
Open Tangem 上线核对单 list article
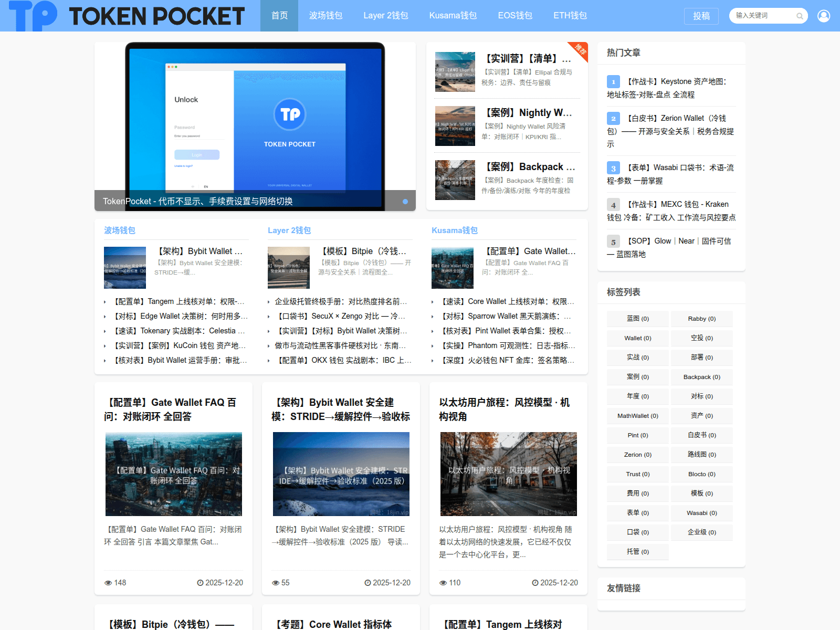[178, 301]
